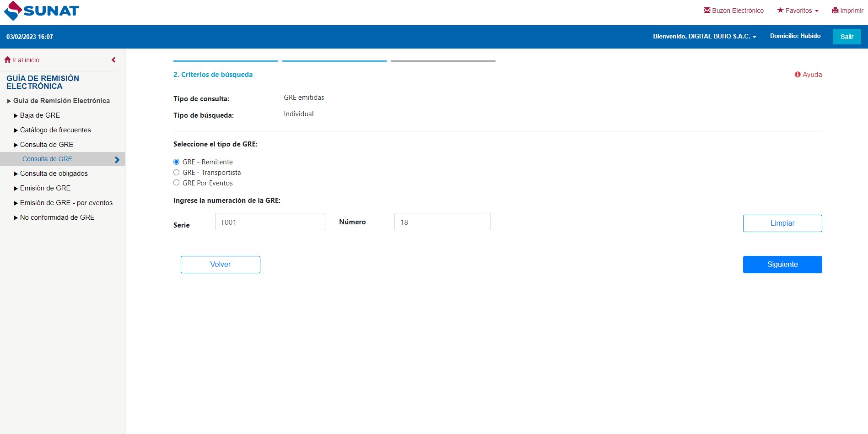Click the SUNAT logo

[41, 11]
